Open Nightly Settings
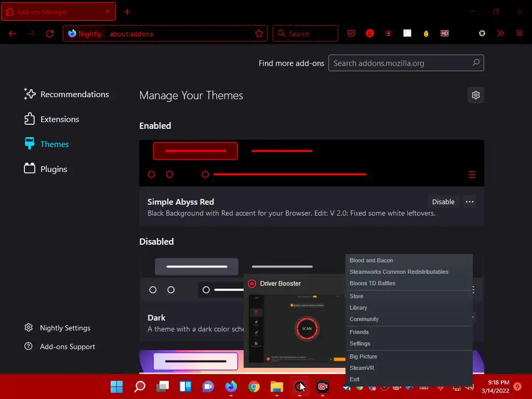This screenshot has width=532, height=399. pos(57,328)
